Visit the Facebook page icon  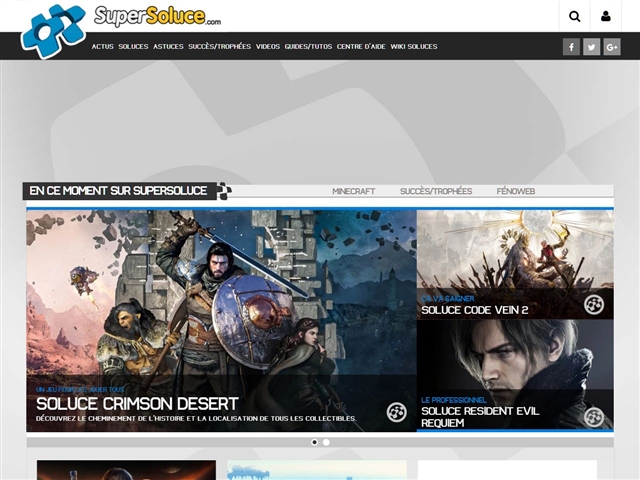click(x=571, y=47)
